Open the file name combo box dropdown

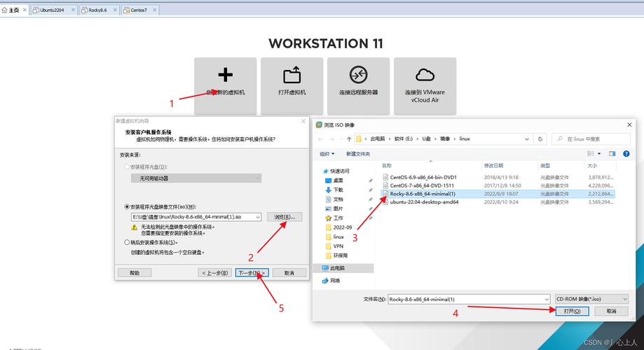(x=547, y=300)
